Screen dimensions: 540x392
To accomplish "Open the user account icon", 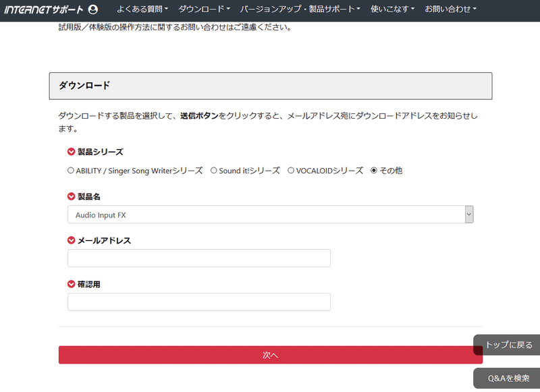I will [93, 9].
